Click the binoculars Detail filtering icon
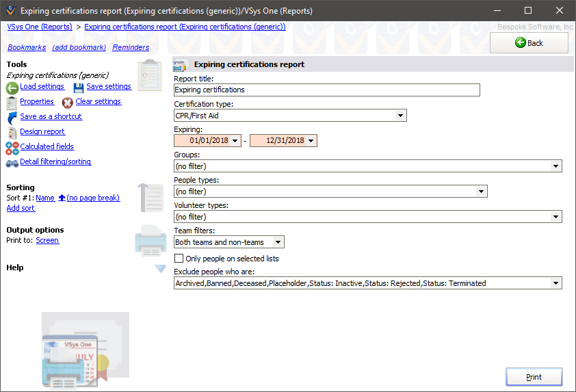 [x=12, y=164]
